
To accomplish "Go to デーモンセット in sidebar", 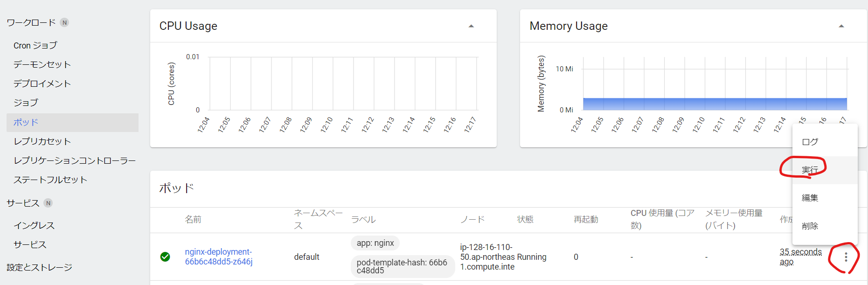I will click(x=42, y=64).
